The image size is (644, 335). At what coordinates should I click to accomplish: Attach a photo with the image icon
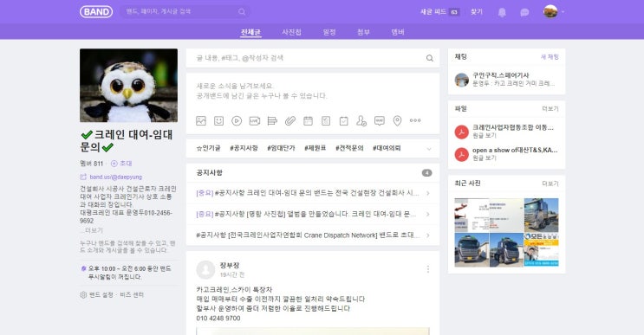pyautogui.click(x=201, y=120)
